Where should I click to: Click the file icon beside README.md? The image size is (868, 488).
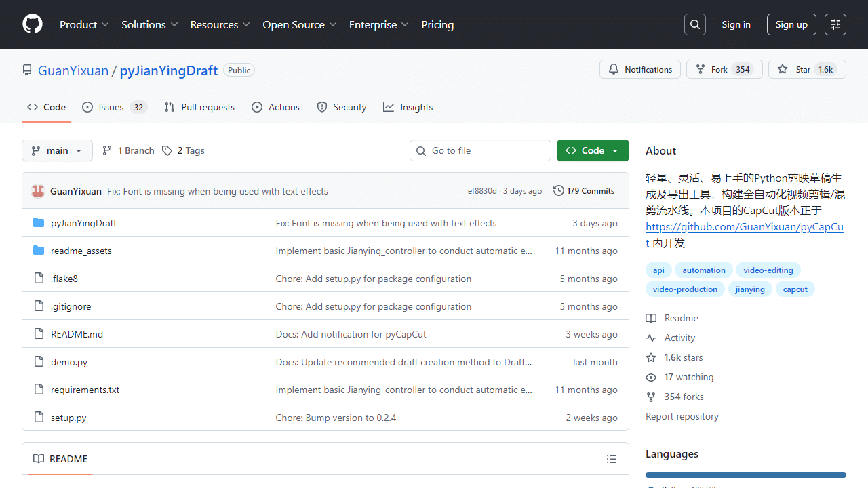[39, 334]
